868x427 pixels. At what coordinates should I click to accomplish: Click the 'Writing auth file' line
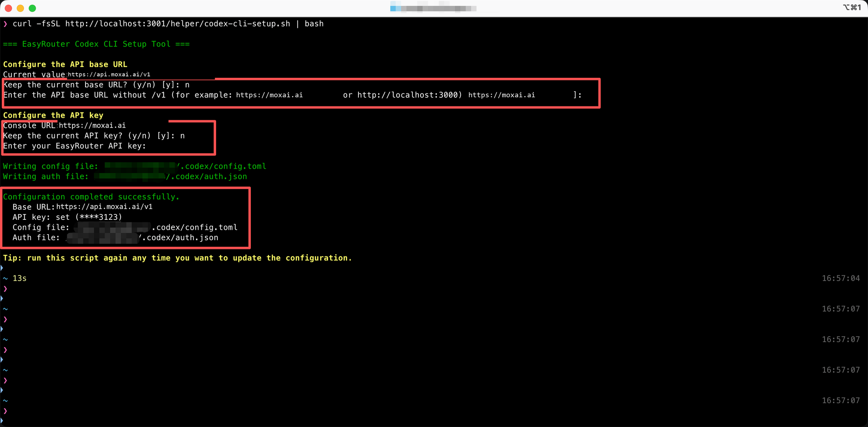pos(125,176)
